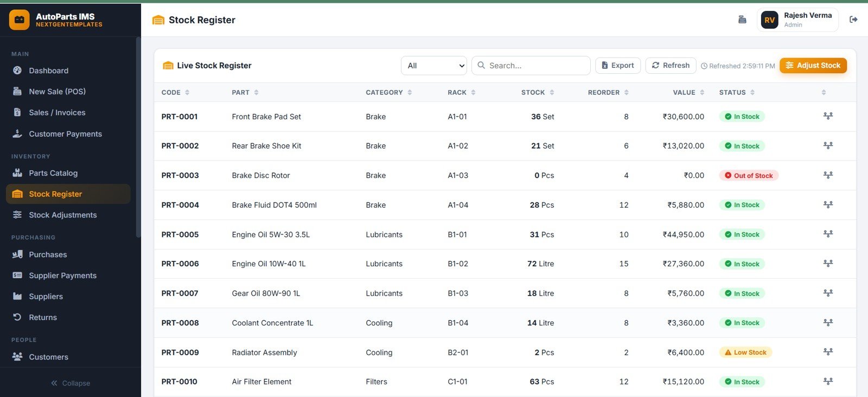Click adjust icon for PRT-0009 Radiator Assembly
Viewport: 868px width, 397px height.
tap(828, 352)
